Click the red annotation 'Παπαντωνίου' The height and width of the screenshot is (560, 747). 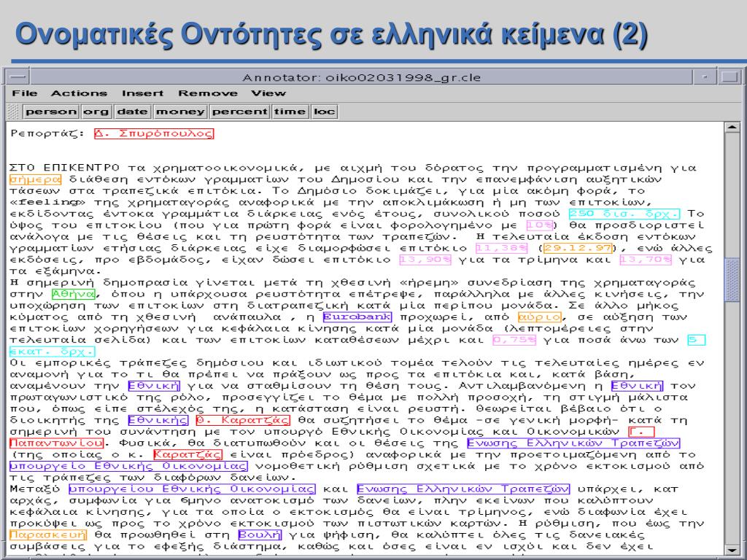tap(56, 443)
